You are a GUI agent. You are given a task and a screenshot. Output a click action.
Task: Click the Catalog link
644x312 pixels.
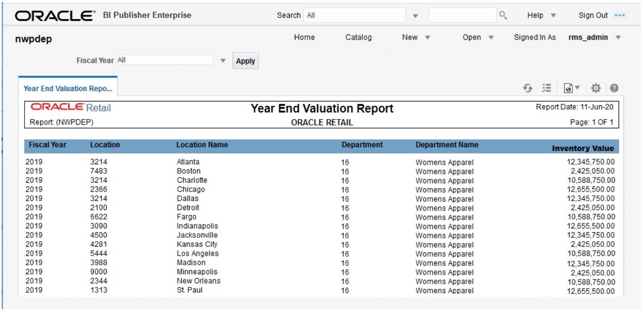(x=359, y=36)
